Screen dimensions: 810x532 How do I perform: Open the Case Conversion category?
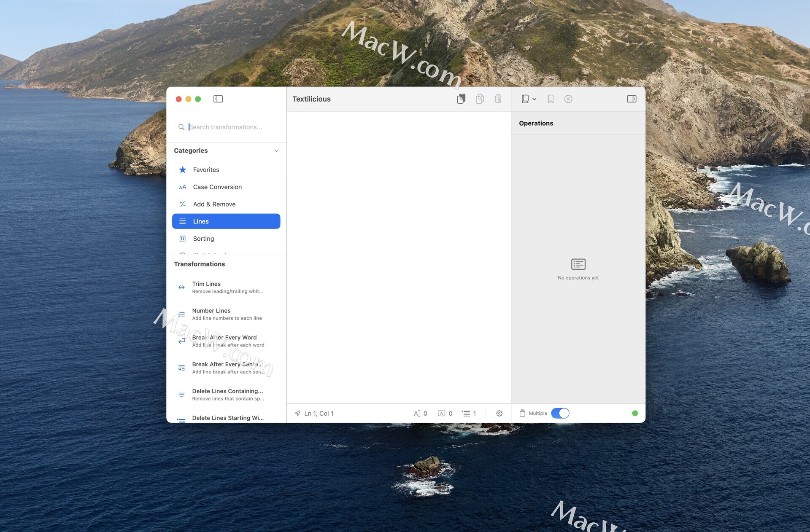tap(217, 187)
